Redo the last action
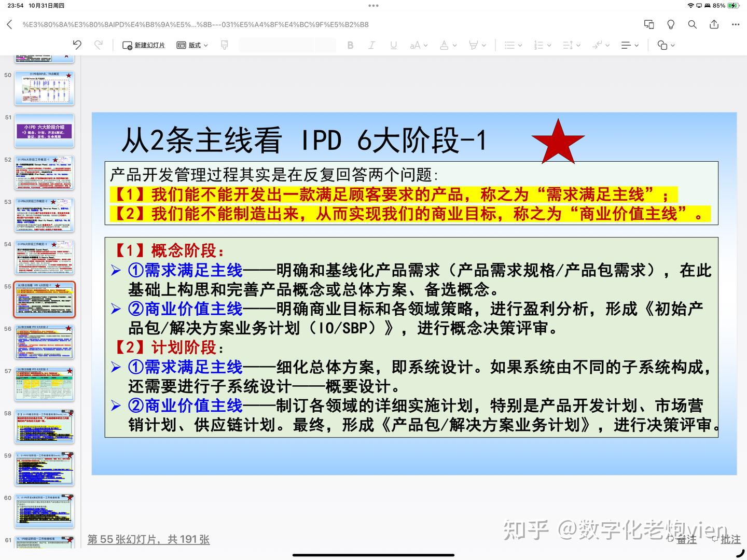This screenshot has width=747, height=560. 99,45
